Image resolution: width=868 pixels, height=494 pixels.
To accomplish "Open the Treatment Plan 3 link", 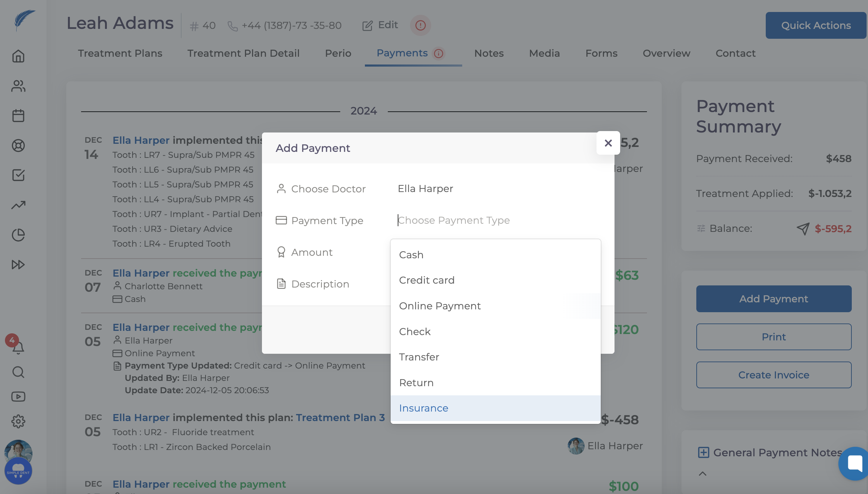I will tap(340, 418).
